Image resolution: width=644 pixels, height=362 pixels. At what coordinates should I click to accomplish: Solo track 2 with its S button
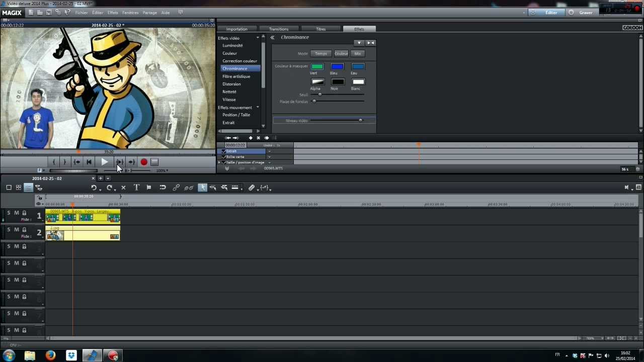(9, 230)
